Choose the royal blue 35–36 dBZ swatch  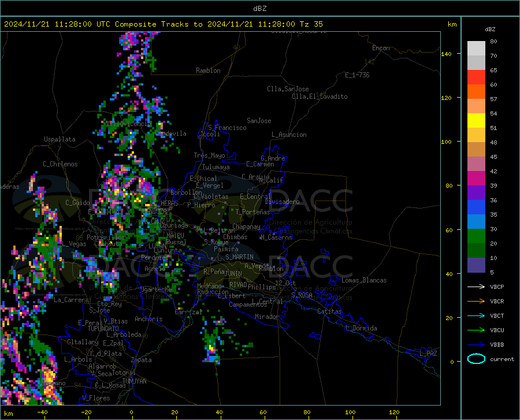(x=476, y=207)
